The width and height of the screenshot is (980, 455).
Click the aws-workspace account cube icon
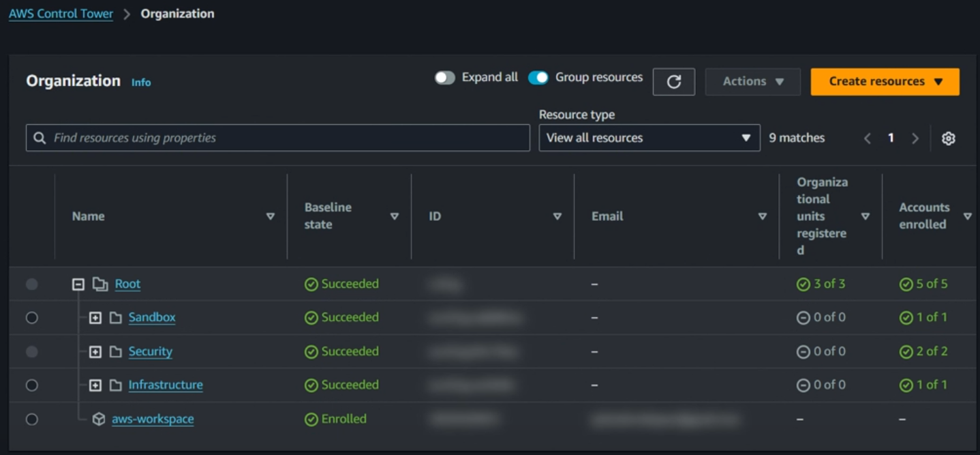[99, 420]
